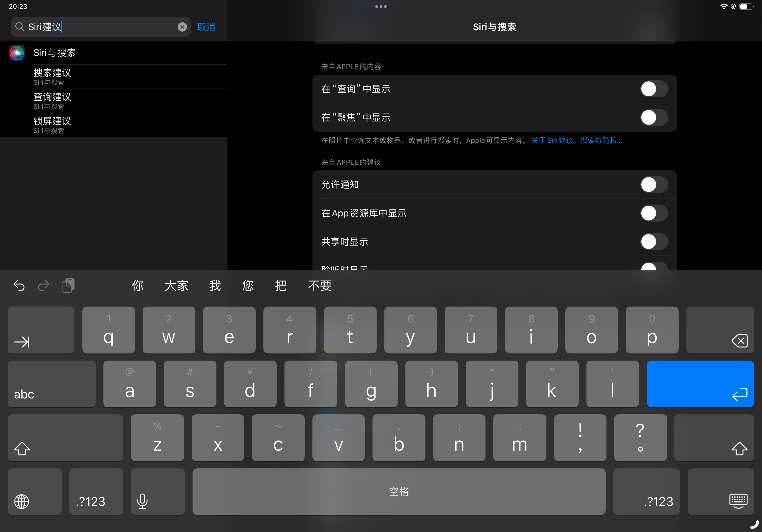This screenshot has height=532, width=762.
Task: Open the 搜索建议 search result
Action: (114, 77)
